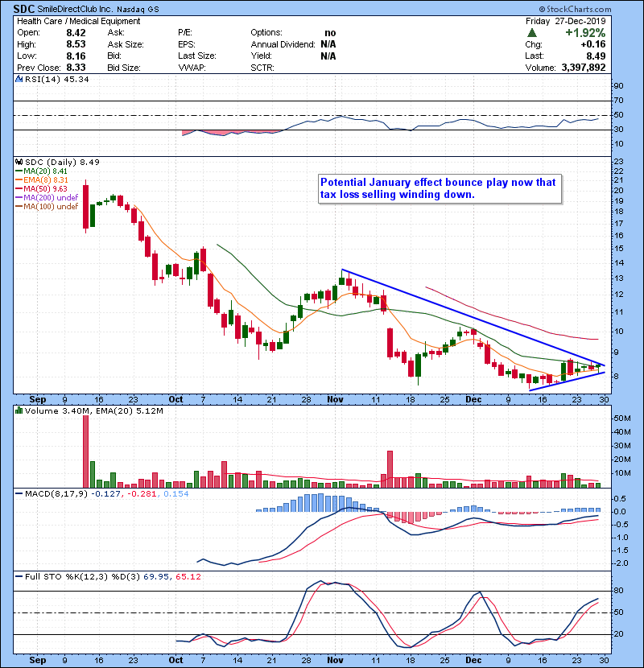Click the Volume 3.40M, EMA(20) 5.12M label
This screenshot has width=644, height=668.
(x=93, y=410)
